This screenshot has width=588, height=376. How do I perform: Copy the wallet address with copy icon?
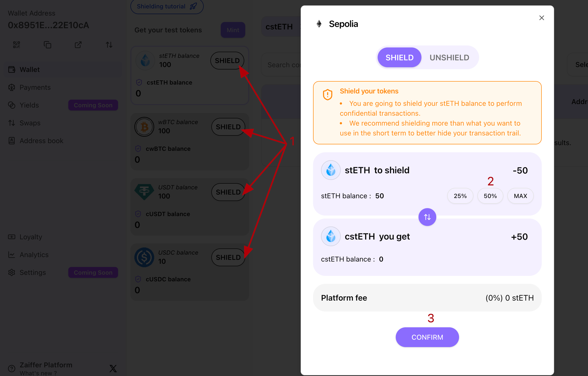point(48,45)
